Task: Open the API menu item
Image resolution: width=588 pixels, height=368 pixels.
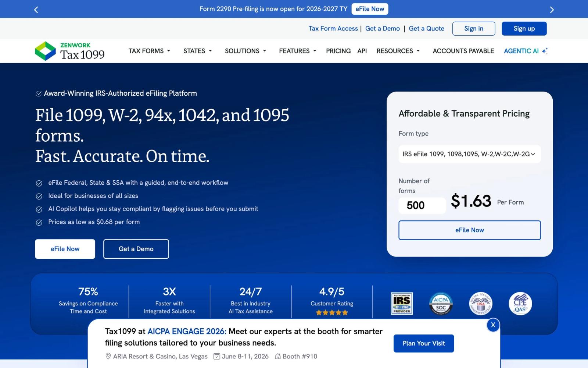Action: point(362,51)
